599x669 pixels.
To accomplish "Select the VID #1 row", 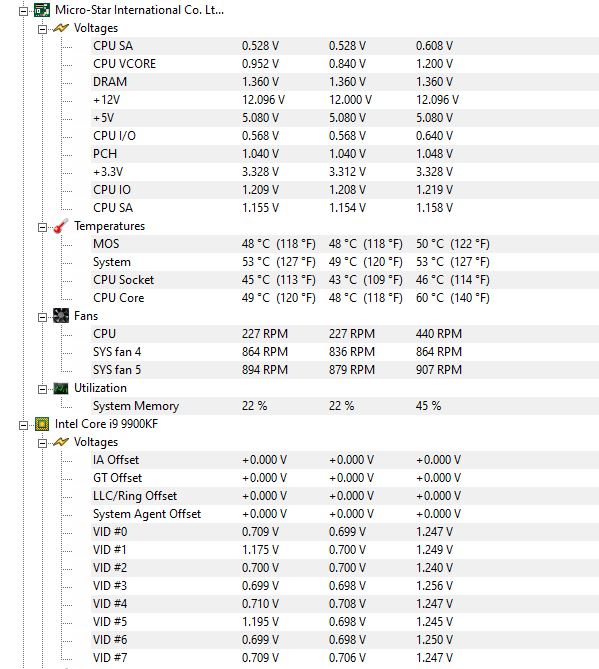I will pyautogui.click(x=345, y=550).
